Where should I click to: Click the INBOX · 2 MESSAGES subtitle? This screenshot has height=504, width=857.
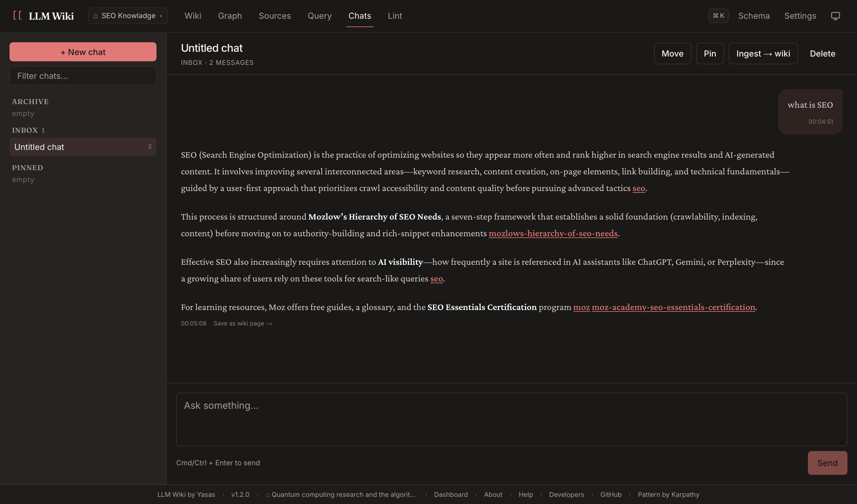click(217, 62)
